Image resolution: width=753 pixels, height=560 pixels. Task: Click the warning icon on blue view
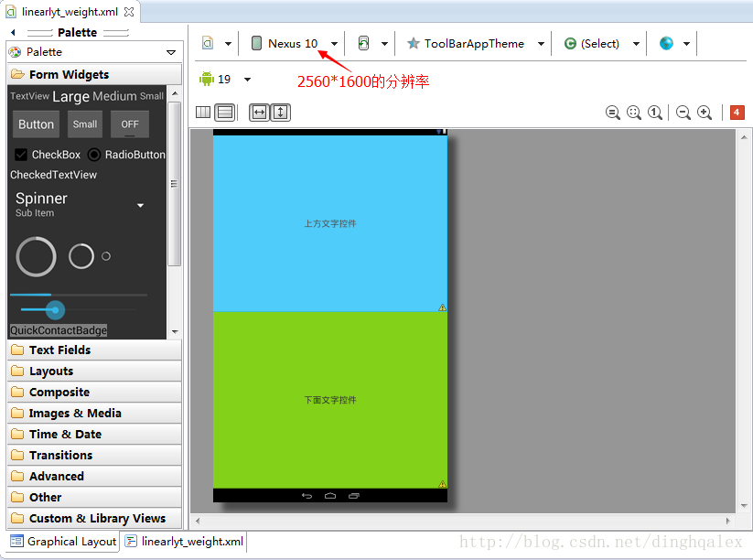click(442, 307)
